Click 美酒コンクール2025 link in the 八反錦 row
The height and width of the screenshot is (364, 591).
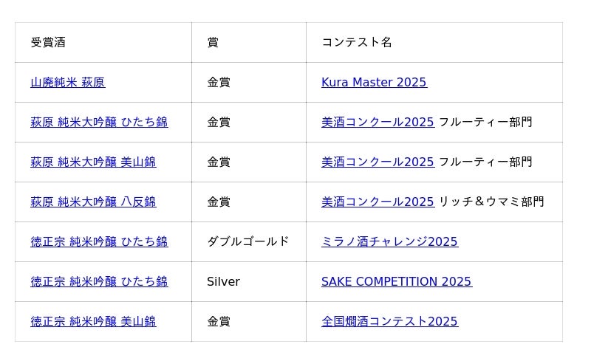(378, 202)
